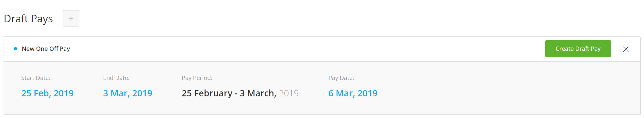Viewport: 644px width, 118px height.
Task: Edit the end date 3 Mar, 2019
Action: click(x=127, y=93)
